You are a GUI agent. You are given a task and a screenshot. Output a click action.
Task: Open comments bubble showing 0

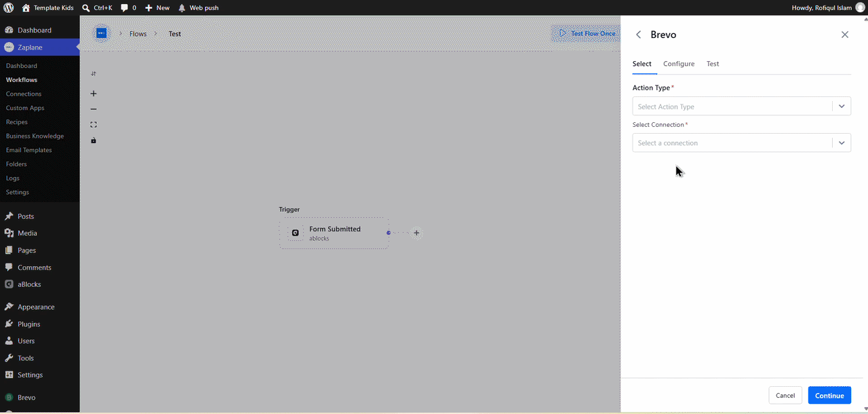click(128, 7)
